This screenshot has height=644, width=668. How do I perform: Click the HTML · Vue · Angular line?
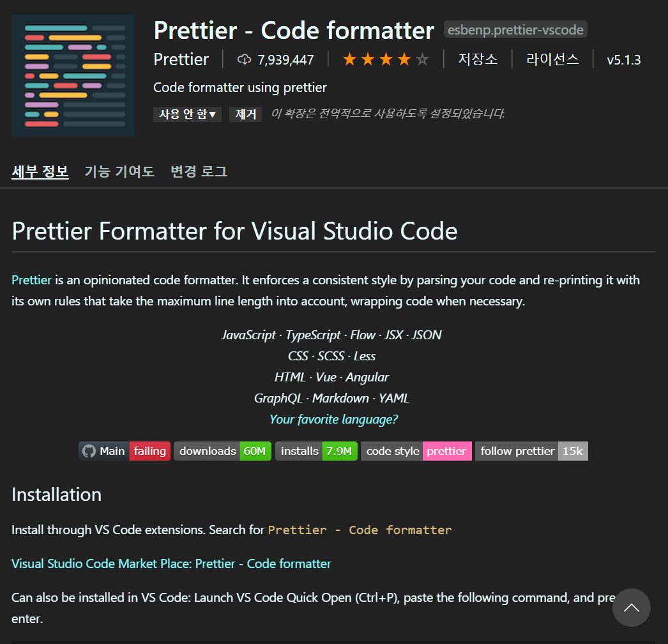pos(331,377)
